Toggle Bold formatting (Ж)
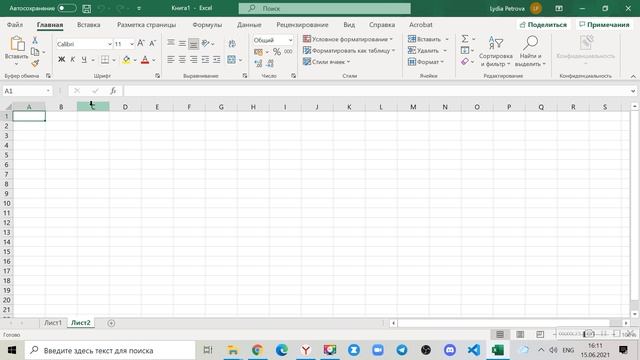This screenshot has width=640, height=360. pyautogui.click(x=61, y=60)
